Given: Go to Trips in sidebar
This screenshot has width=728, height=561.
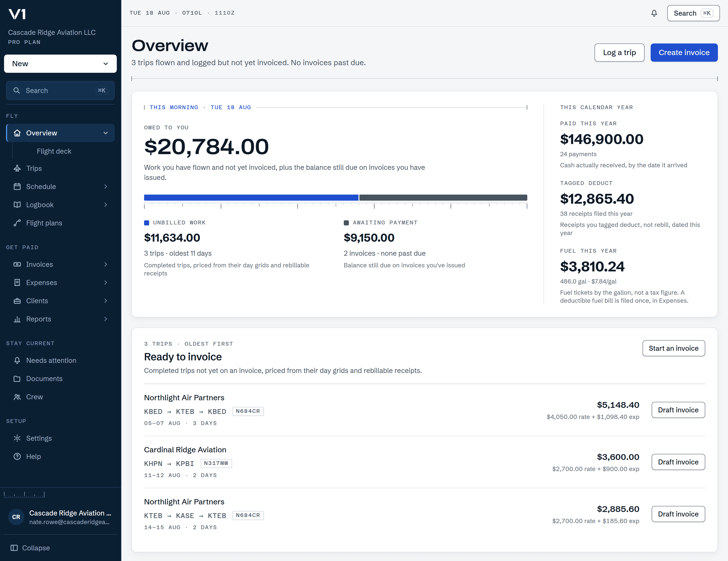Looking at the screenshot, I should [60, 168].
